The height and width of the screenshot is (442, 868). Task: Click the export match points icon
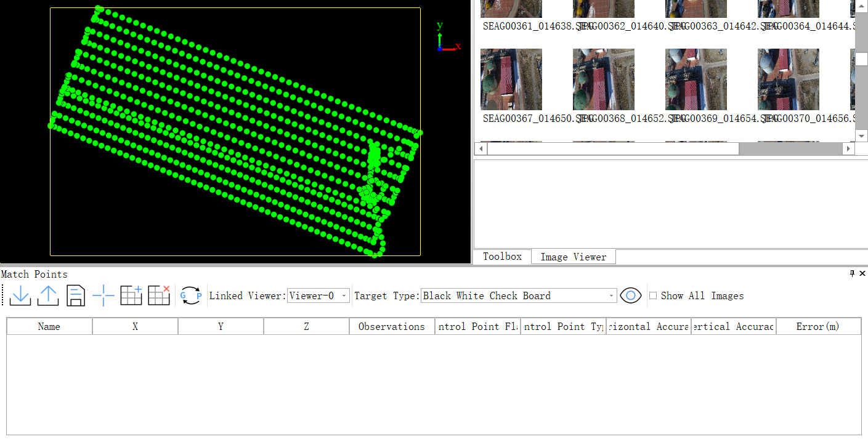(x=48, y=296)
